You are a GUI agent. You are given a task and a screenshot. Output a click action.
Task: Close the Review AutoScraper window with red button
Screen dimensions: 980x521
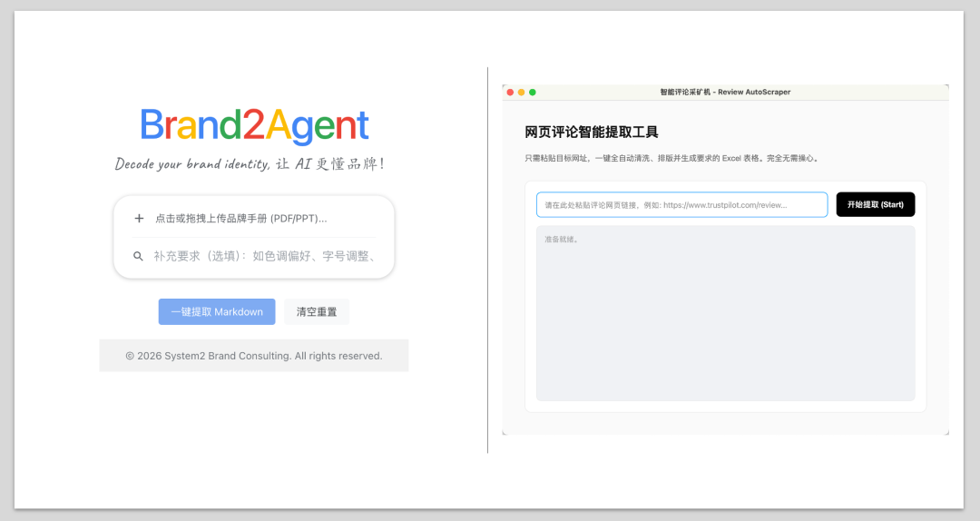pyautogui.click(x=510, y=92)
